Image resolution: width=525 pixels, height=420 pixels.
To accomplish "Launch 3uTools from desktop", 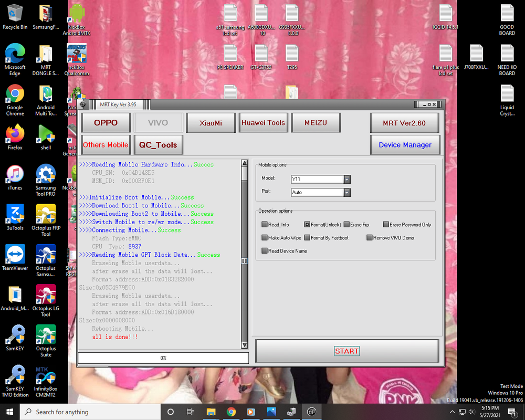I will coord(15,218).
